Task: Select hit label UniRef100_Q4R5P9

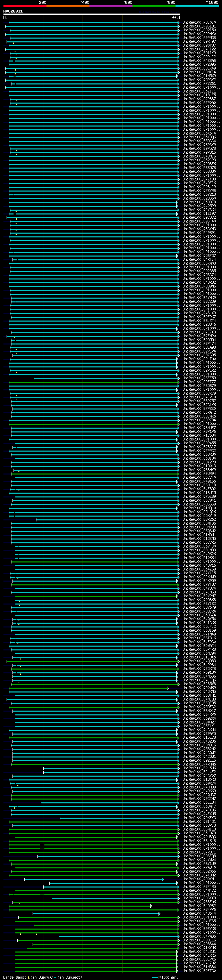Action: pyautogui.click(x=199, y=206)
